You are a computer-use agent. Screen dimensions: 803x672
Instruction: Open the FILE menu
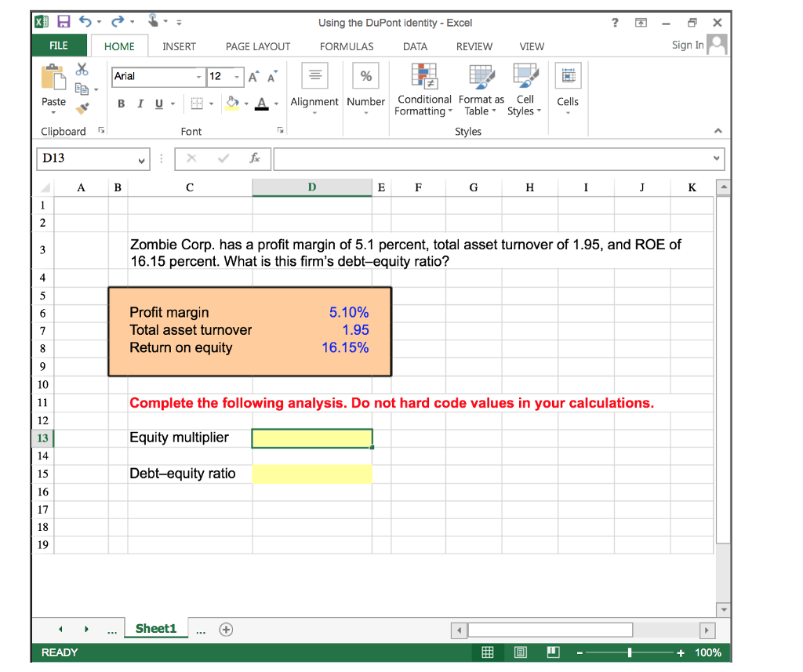pyautogui.click(x=58, y=45)
